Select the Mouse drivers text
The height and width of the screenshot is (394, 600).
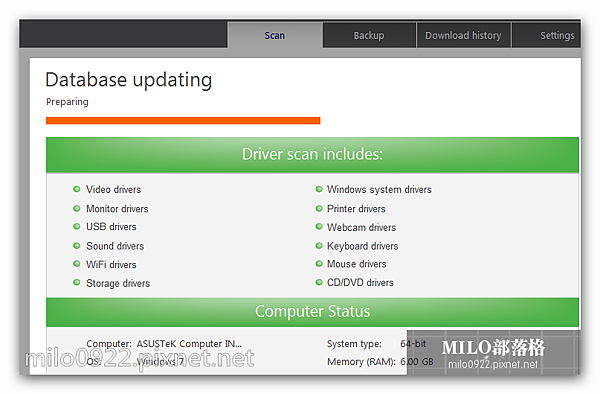(x=357, y=264)
